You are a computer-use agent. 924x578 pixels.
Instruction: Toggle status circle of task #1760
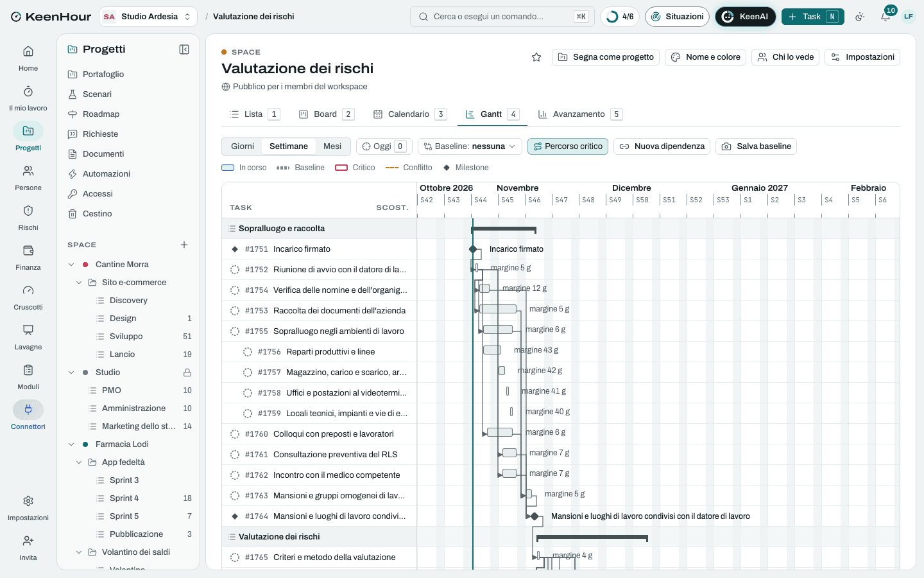point(235,434)
